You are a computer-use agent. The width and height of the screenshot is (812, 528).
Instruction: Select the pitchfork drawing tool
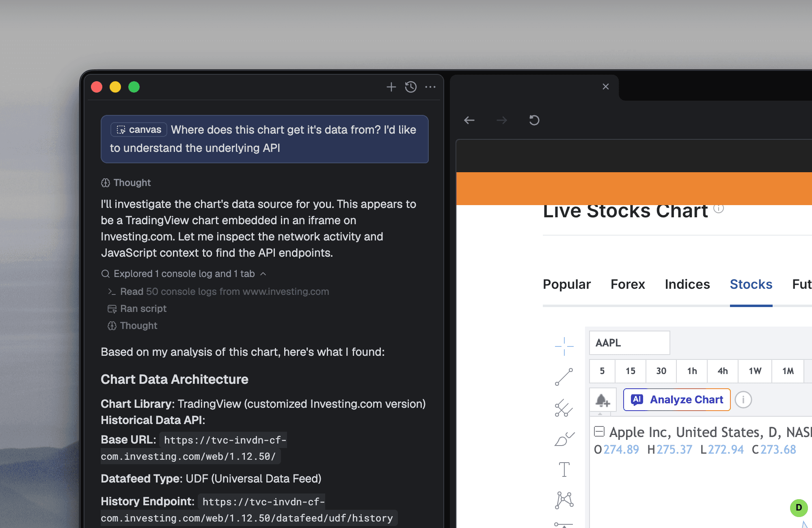[x=564, y=408]
